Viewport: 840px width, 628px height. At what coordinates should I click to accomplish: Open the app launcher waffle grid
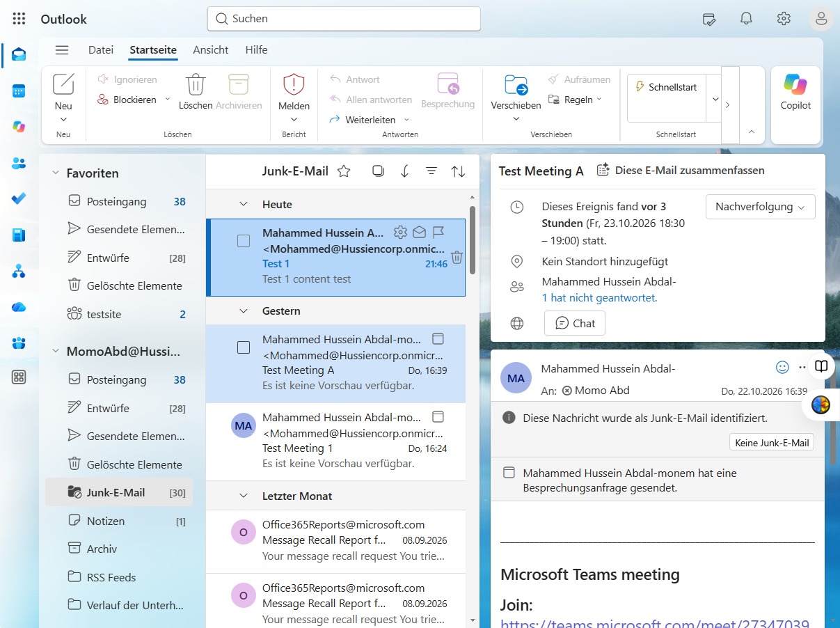(x=19, y=19)
